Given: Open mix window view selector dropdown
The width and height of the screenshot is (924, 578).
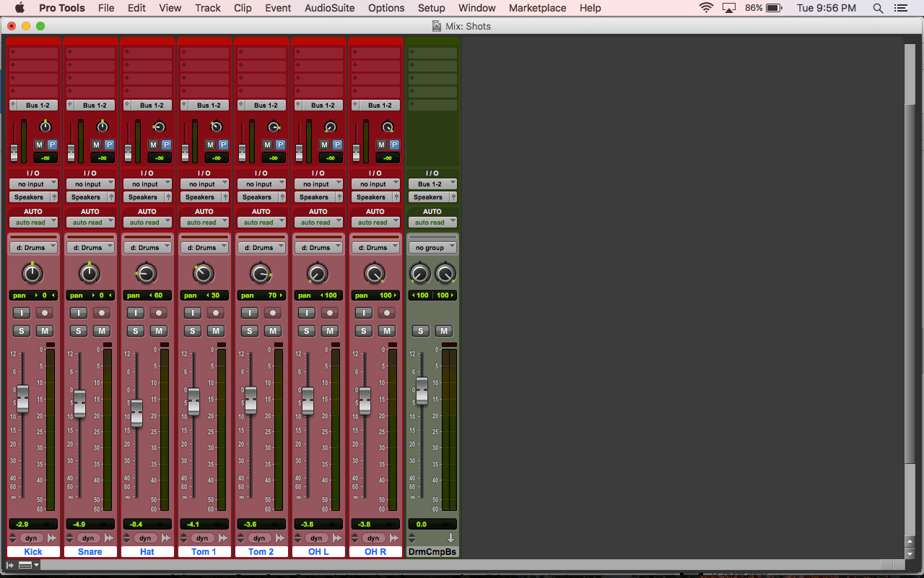Looking at the screenshot, I should click(x=28, y=565).
